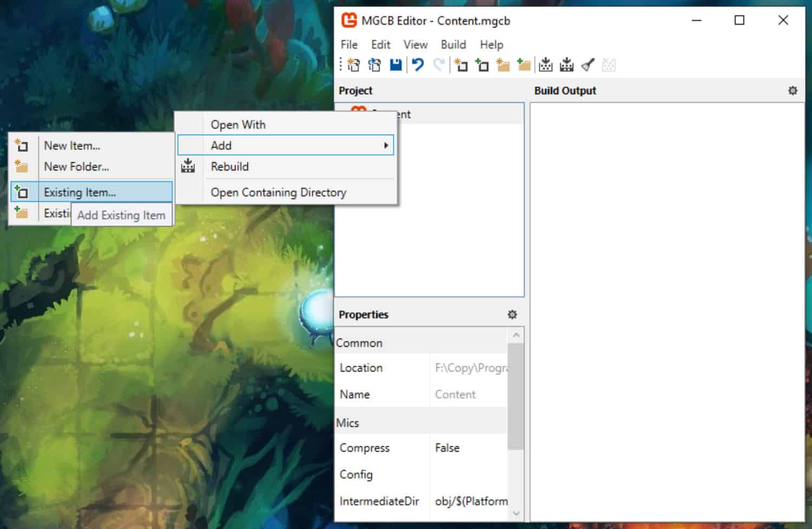Click the New Folder toolbar icon

503,65
